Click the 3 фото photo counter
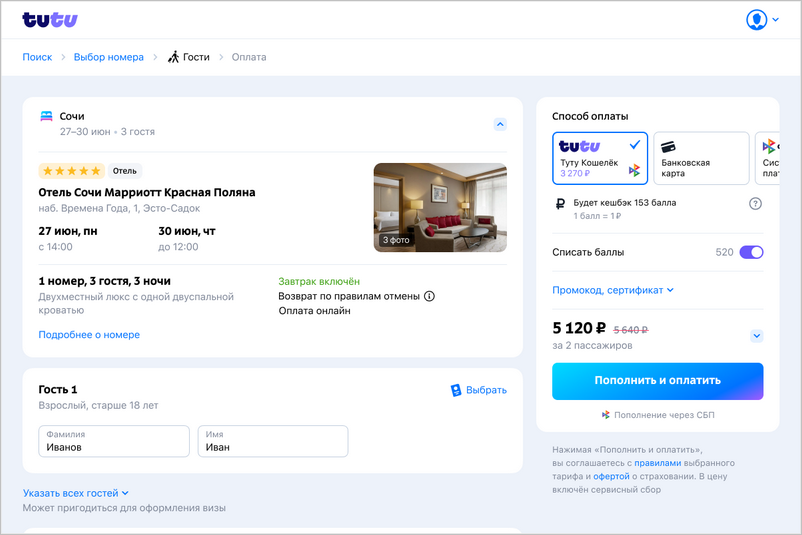The height and width of the screenshot is (535, 802). pyautogui.click(x=396, y=240)
